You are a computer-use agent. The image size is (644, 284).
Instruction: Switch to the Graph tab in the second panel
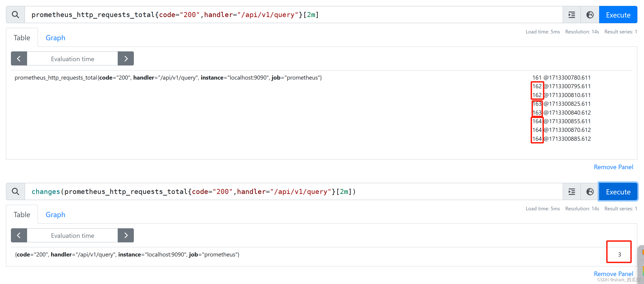(x=55, y=215)
